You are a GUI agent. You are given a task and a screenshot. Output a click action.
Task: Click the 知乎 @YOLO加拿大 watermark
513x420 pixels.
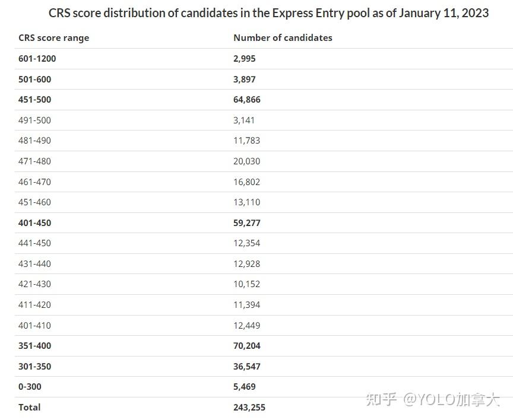(x=433, y=400)
